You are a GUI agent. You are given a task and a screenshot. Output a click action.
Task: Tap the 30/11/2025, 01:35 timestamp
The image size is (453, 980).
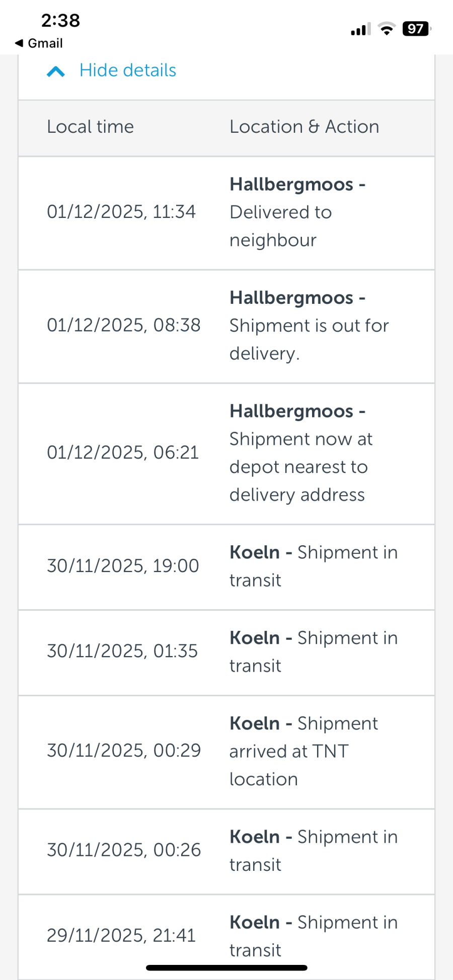(122, 651)
